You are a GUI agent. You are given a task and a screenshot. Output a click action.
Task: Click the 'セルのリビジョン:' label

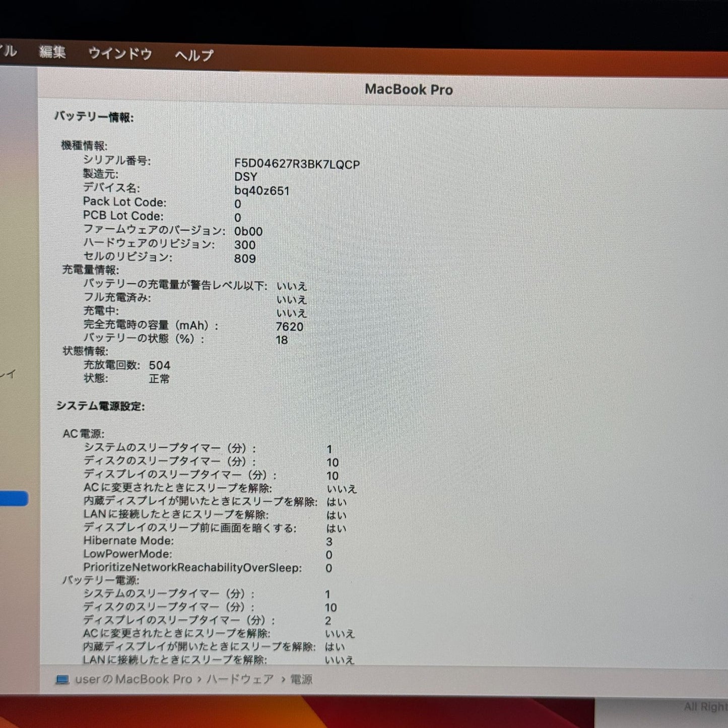pyautogui.click(x=127, y=257)
